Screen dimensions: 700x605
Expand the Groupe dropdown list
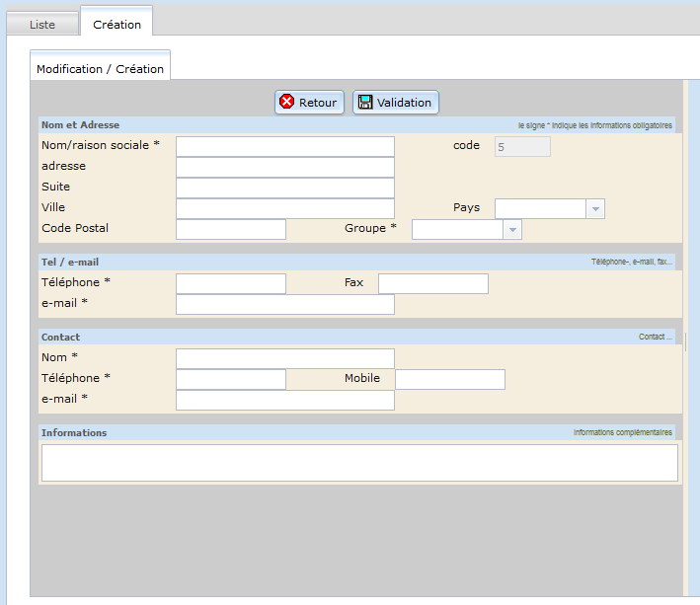tap(511, 230)
